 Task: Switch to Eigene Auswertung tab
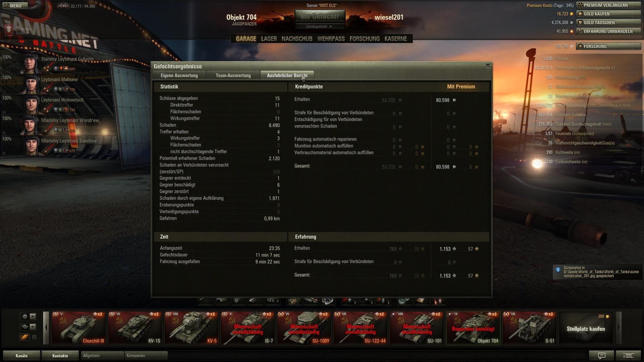[179, 75]
